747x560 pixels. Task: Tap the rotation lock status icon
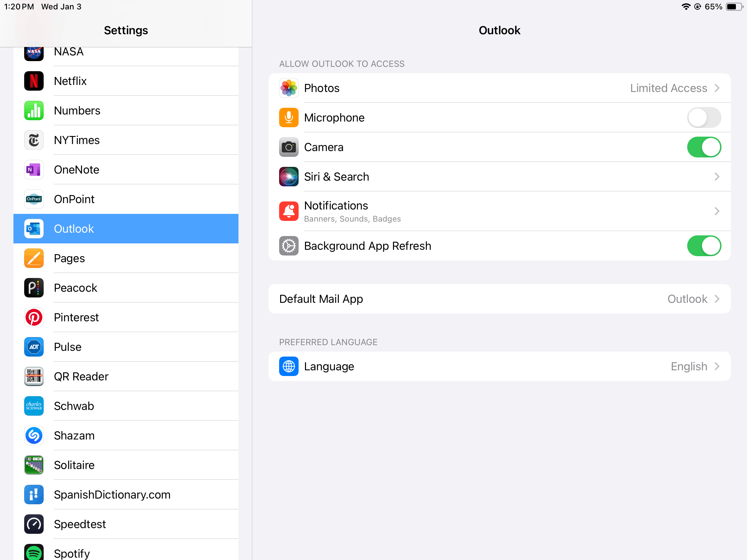(x=697, y=7)
